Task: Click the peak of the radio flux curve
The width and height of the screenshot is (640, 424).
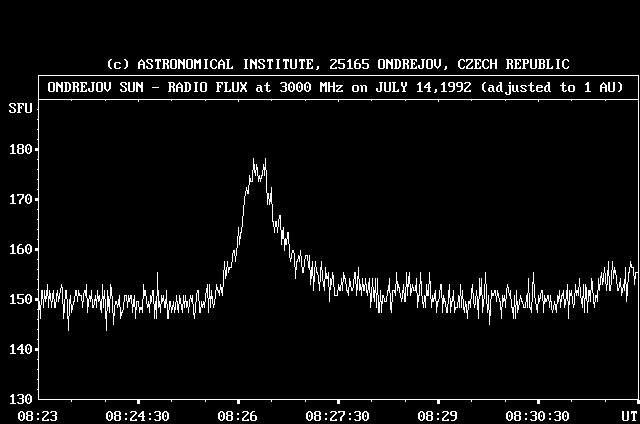Action: click(254, 160)
